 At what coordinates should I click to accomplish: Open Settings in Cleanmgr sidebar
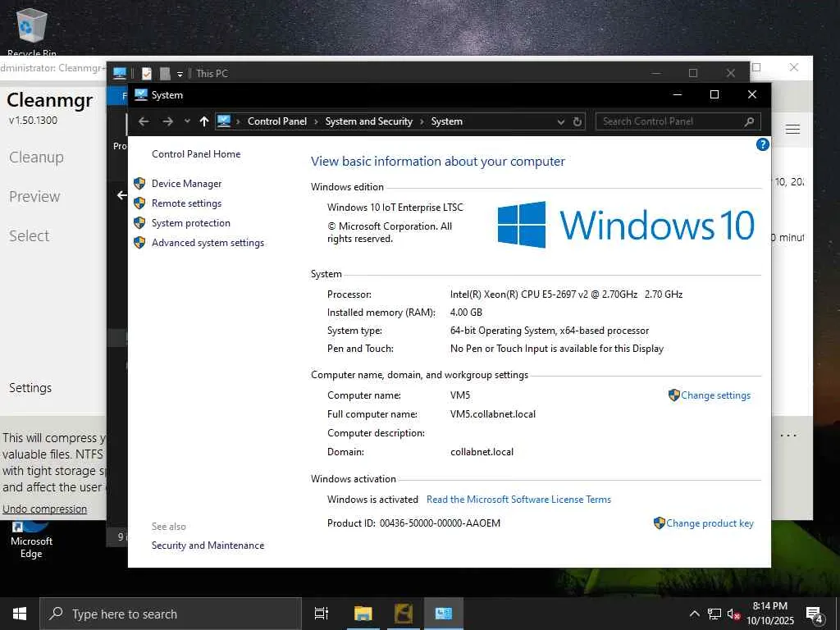point(30,388)
